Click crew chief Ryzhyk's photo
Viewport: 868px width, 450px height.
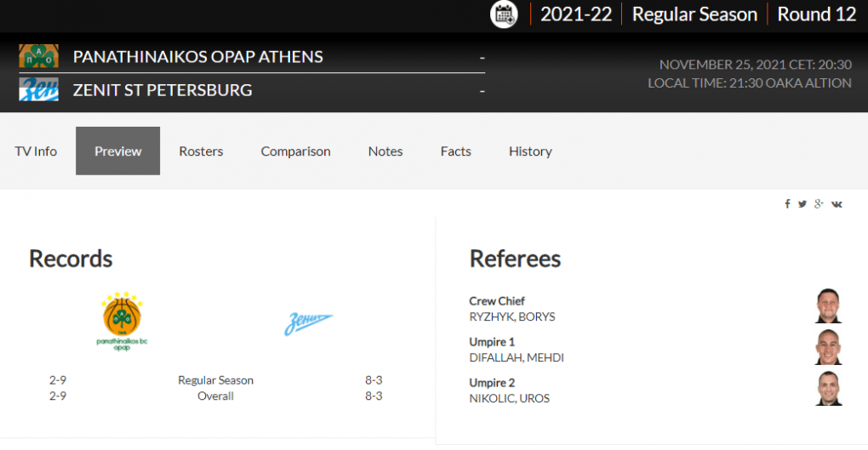828,307
